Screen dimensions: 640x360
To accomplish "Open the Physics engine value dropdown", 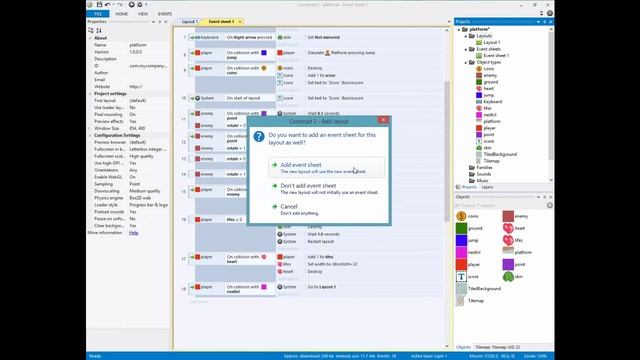I will tap(148, 198).
